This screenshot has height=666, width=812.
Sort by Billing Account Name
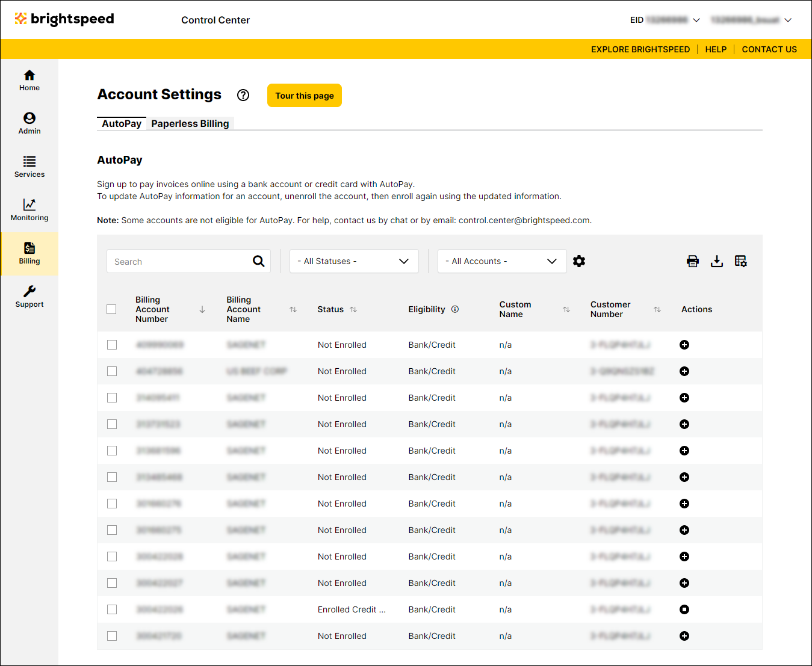coord(293,309)
